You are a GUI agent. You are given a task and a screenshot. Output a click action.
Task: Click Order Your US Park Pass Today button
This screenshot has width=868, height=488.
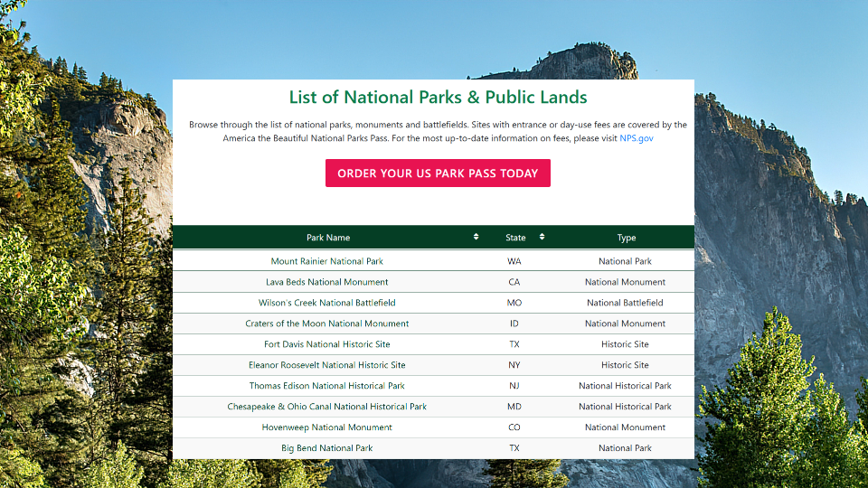click(x=438, y=174)
